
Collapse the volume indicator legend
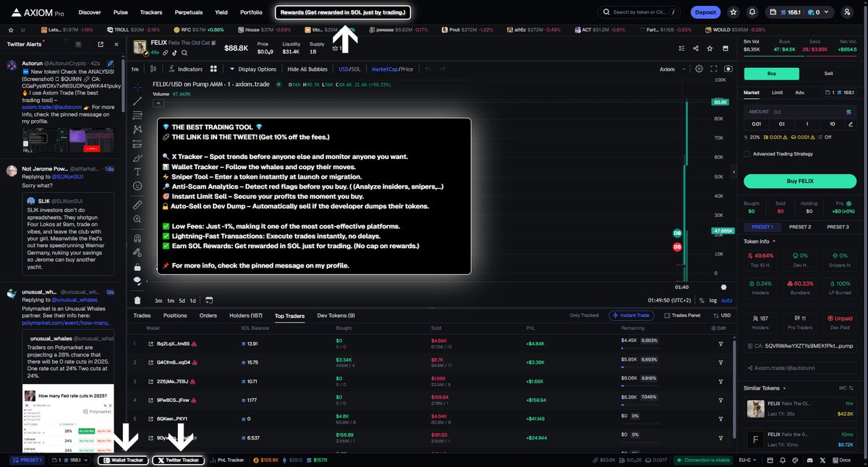tap(158, 103)
